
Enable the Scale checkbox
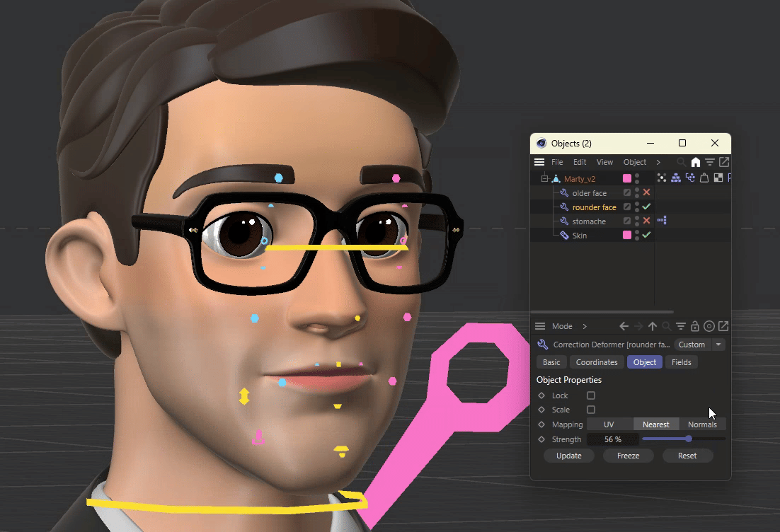pos(591,410)
